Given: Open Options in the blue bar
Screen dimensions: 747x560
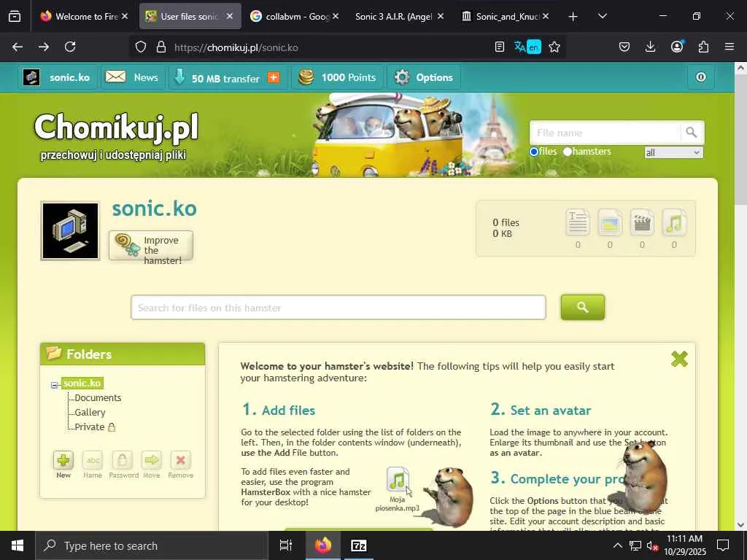Looking at the screenshot, I should pyautogui.click(x=424, y=77).
